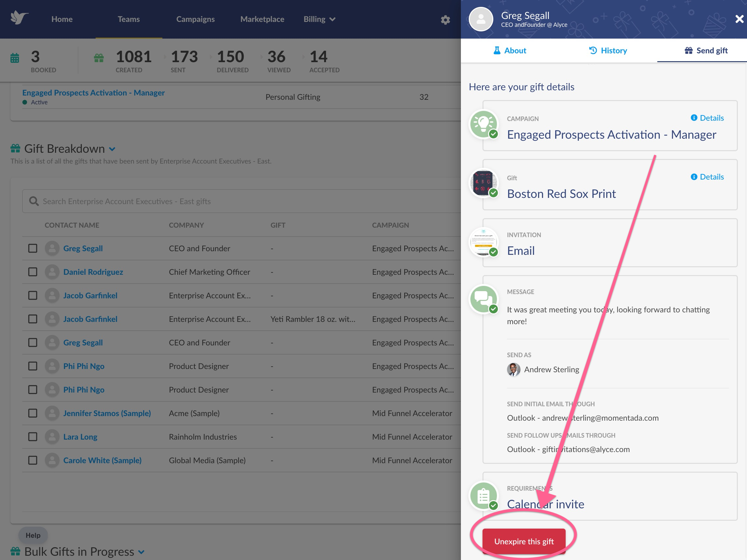Go to the Home menu

[62, 19]
